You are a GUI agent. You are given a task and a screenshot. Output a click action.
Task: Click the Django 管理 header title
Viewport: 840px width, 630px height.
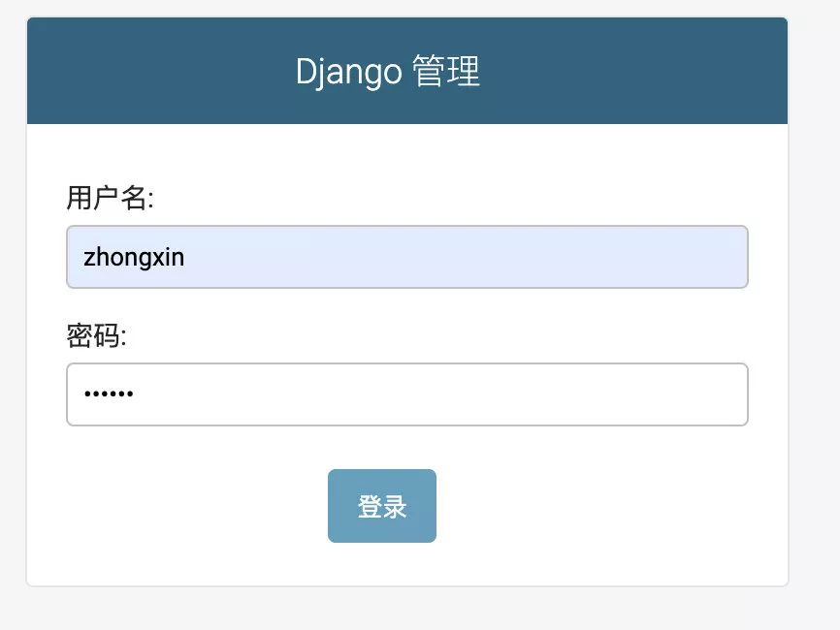click(x=388, y=73)
